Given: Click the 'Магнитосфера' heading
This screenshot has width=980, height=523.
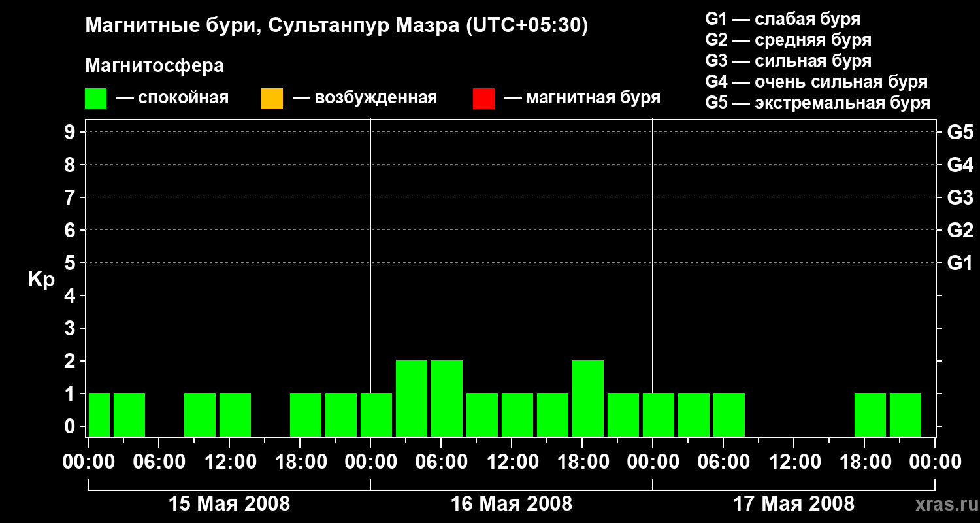Looking at the screenshot, I should (155, 66).
